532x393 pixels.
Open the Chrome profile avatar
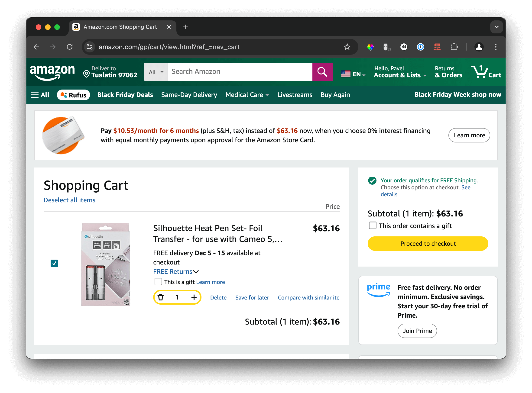point(479,47)
